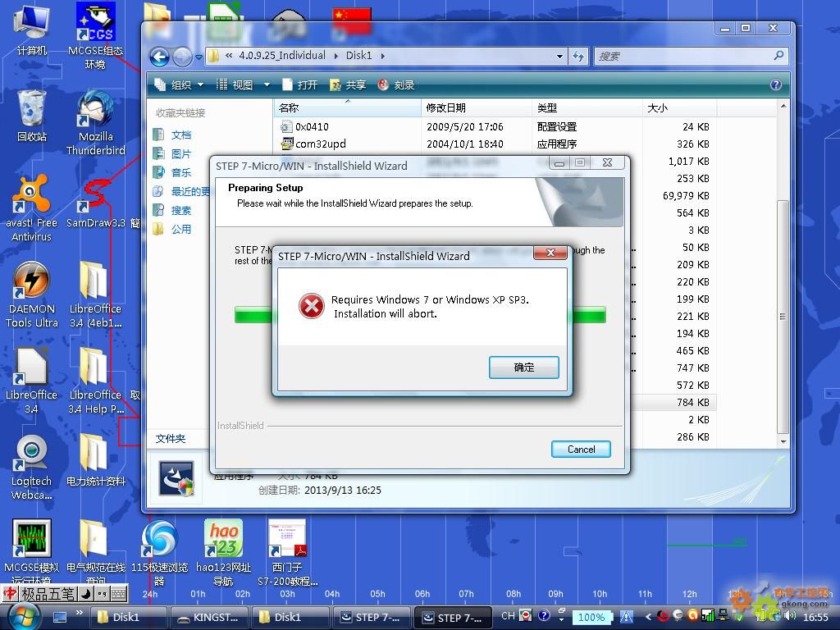Viewport: 840px width, 630px height.
Task: Open 西门子 S7-200教程 PDF shortcut
Action: click(x=288, y=552)
